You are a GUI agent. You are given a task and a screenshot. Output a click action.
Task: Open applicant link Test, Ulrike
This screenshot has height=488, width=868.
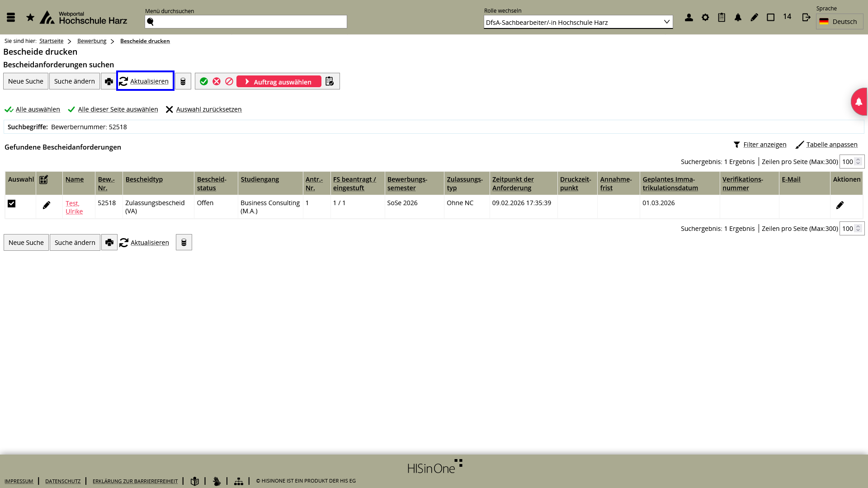click(x=74, y=207)
